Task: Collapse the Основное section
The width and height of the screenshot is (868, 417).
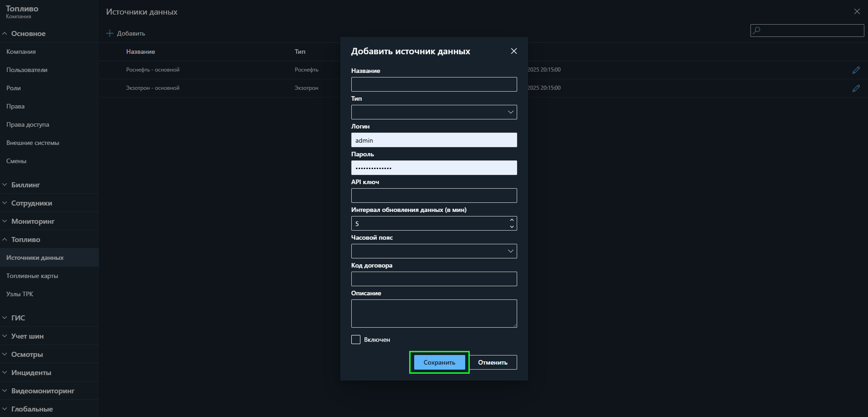Action: click(28, 34)
